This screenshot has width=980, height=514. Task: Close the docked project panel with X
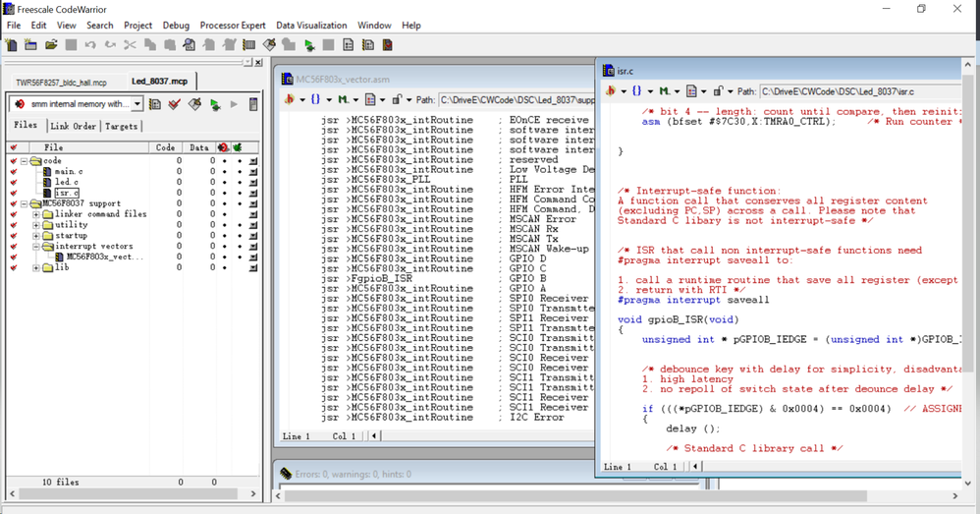coord(258,62)
